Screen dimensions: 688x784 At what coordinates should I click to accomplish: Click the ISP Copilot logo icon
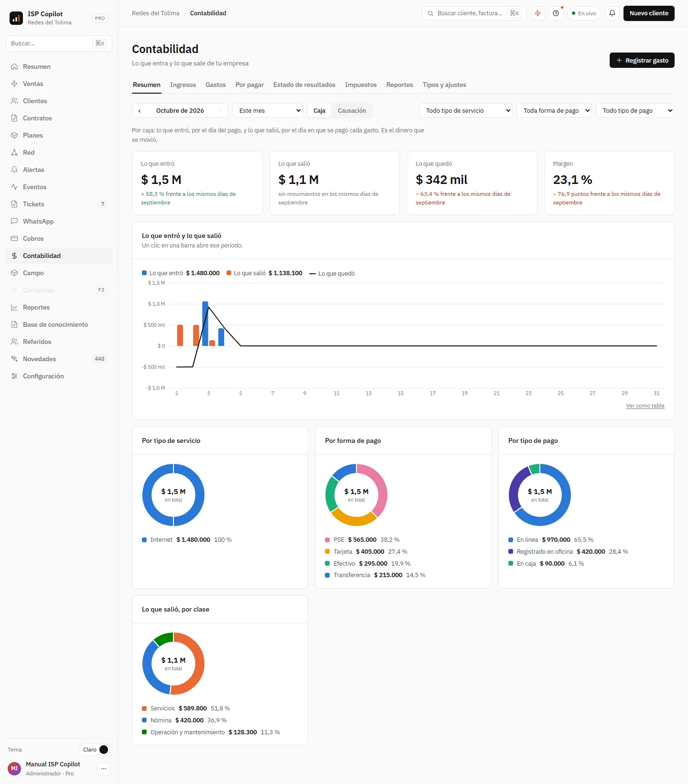point(16,18)
